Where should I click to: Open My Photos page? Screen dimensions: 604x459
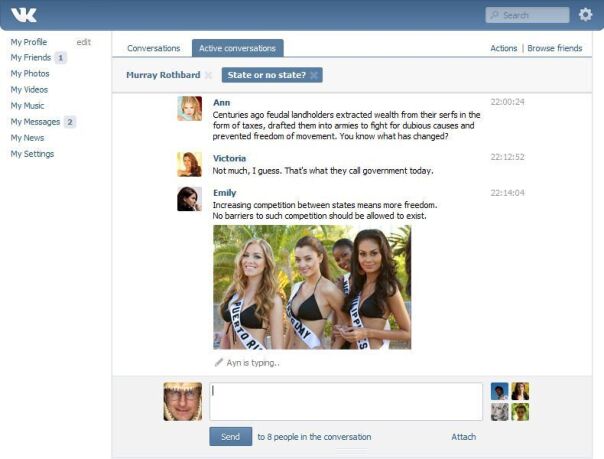click(x=30, y=74)
